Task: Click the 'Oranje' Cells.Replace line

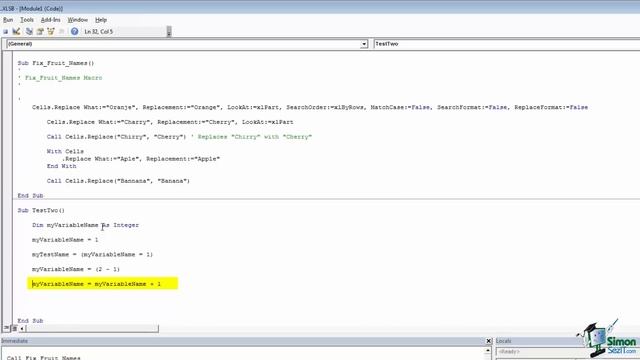Action: coord(310,107)
